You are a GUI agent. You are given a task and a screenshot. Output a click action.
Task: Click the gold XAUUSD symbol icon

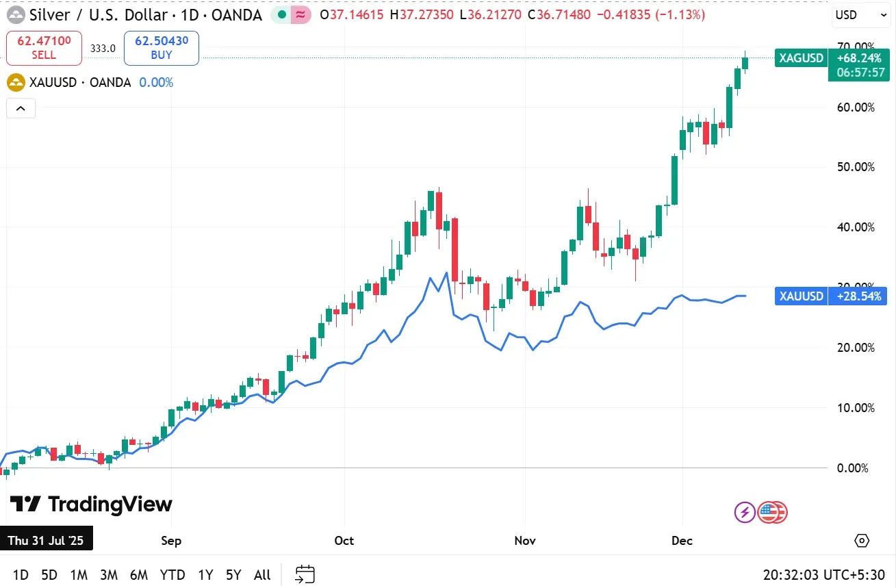tap(16, 83)
